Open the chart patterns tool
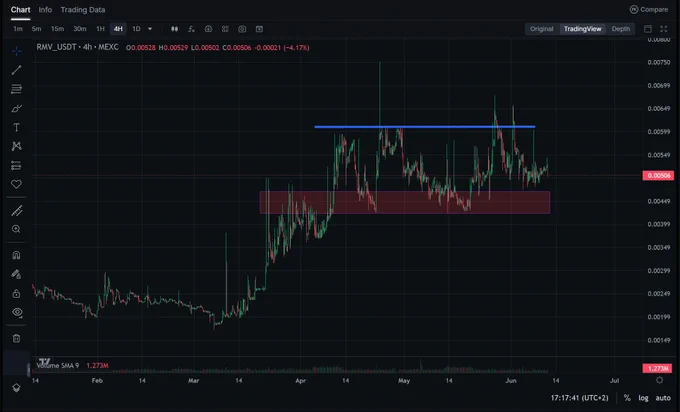 click(16, 146)
